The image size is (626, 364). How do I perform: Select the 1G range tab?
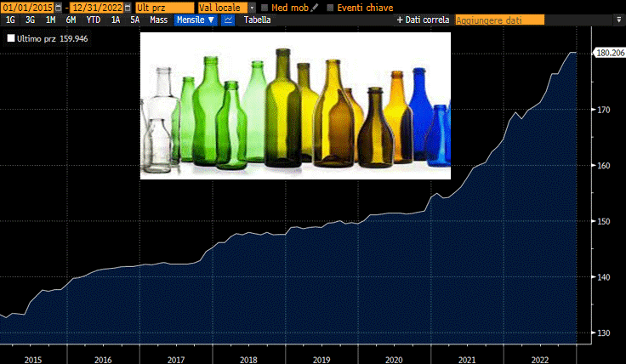click(x=10, y=20)
